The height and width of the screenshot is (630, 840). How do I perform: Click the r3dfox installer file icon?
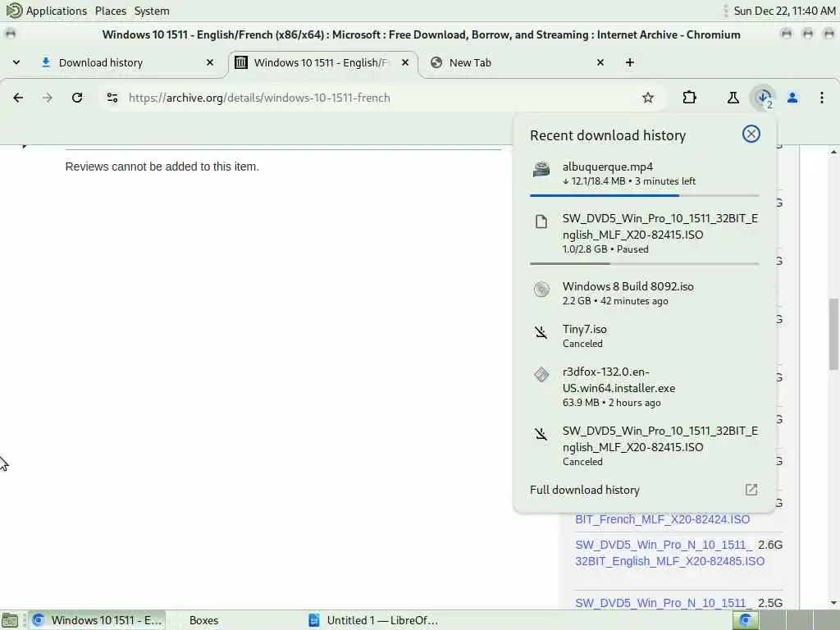[x=541, y=374]
